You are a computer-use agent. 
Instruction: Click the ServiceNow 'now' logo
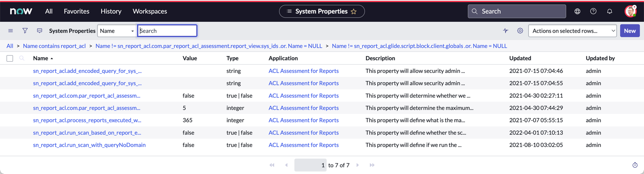pyautogui.click(x=21, y=11)
